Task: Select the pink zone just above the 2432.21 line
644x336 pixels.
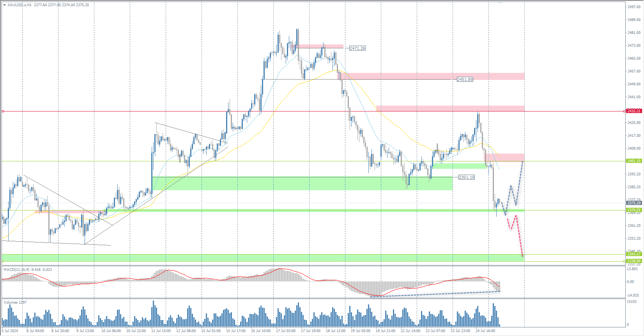Action: 450,108
